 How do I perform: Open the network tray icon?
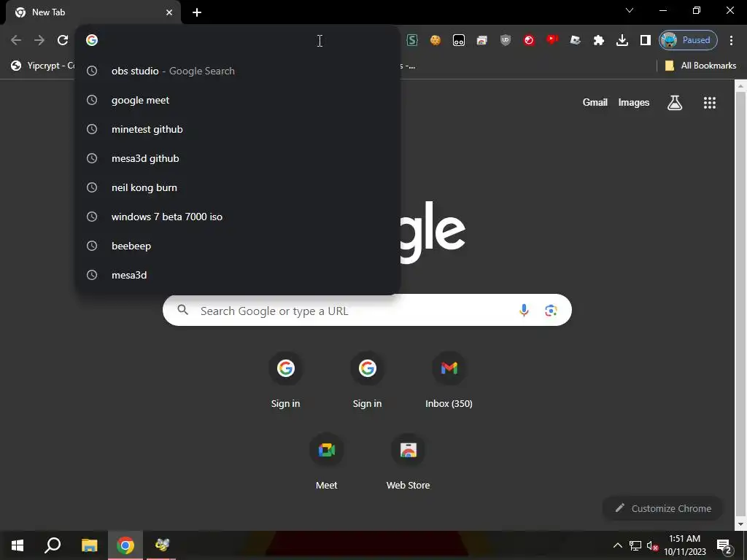pyautogui.click(x=635, y=545)
